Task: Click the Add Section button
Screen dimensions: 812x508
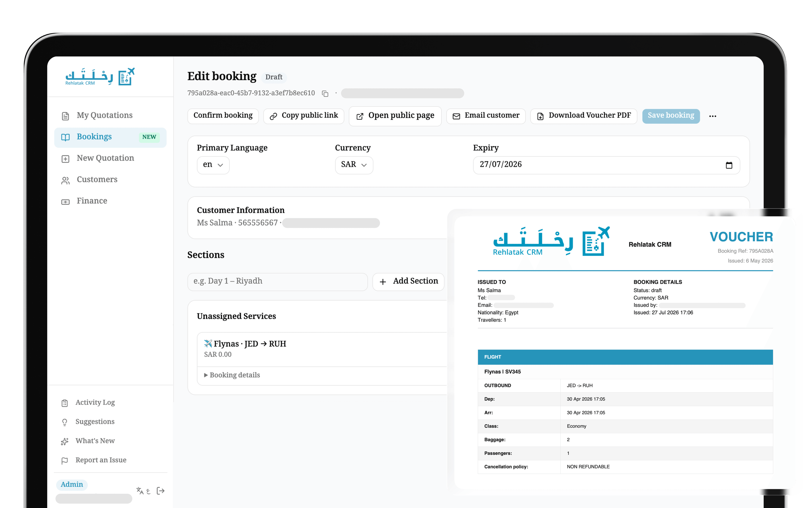Action: 408,282
